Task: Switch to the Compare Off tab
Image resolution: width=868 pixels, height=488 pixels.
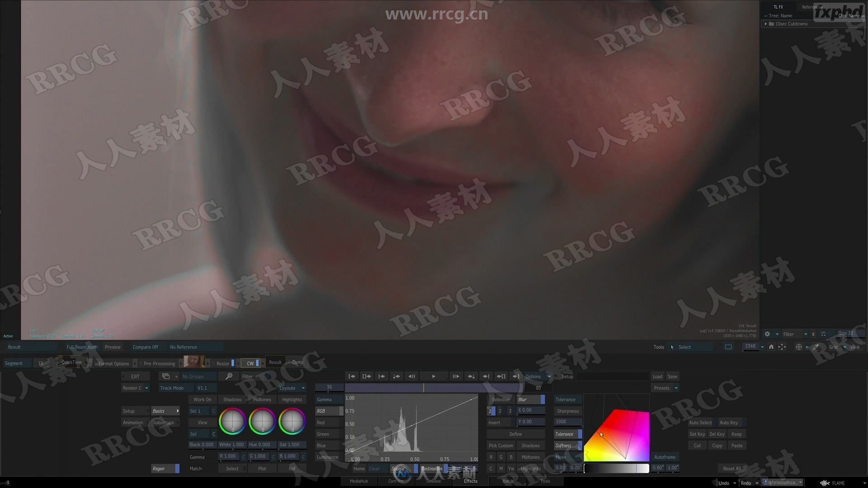Action: pos(145,347)
